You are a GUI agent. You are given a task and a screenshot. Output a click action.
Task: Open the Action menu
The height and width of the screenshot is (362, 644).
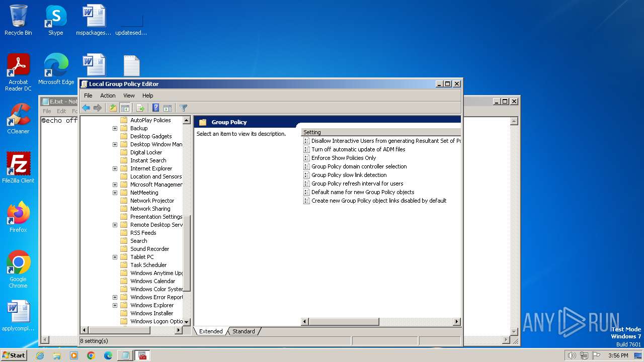coord(108,96)
